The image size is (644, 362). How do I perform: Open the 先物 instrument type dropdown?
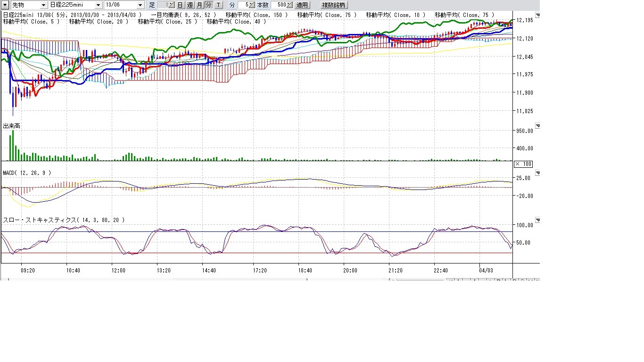click(44, 5)
